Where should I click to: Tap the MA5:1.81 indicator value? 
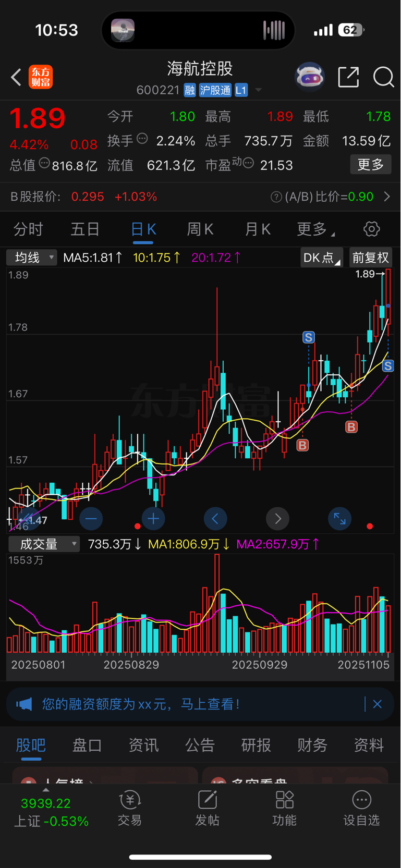pos(93,258)
